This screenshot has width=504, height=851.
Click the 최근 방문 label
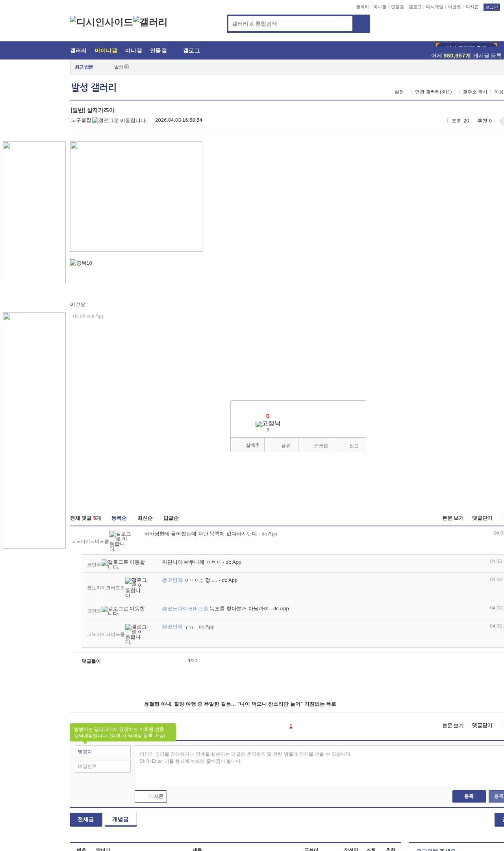(84, 67)
